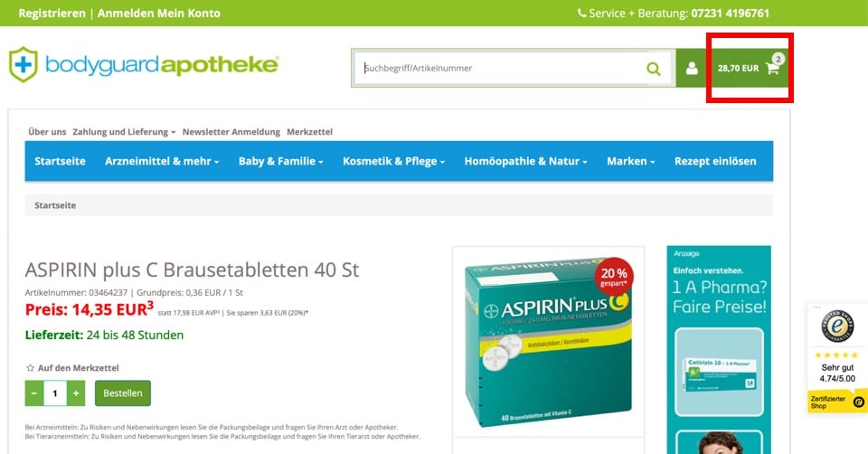Screen dimensions: 868x454
Task: Click the bodyguard apotheke shield logo
Action: pyautogui.click(x=24, y=65)
